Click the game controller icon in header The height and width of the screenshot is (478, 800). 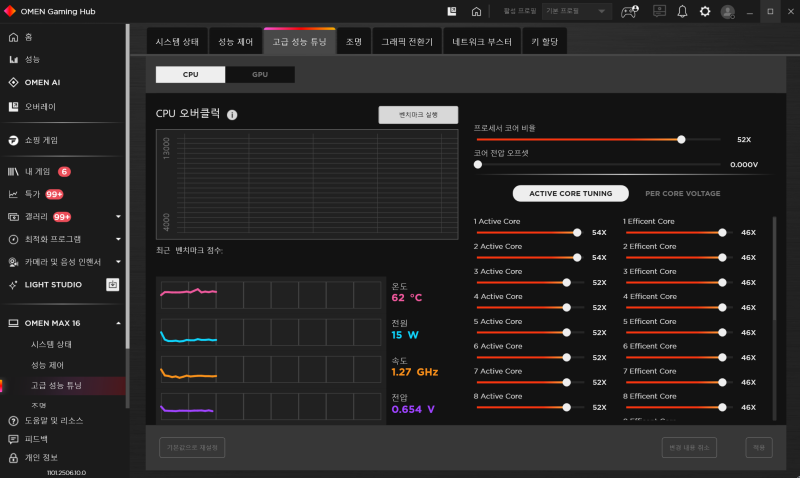[x=630, y=11]
